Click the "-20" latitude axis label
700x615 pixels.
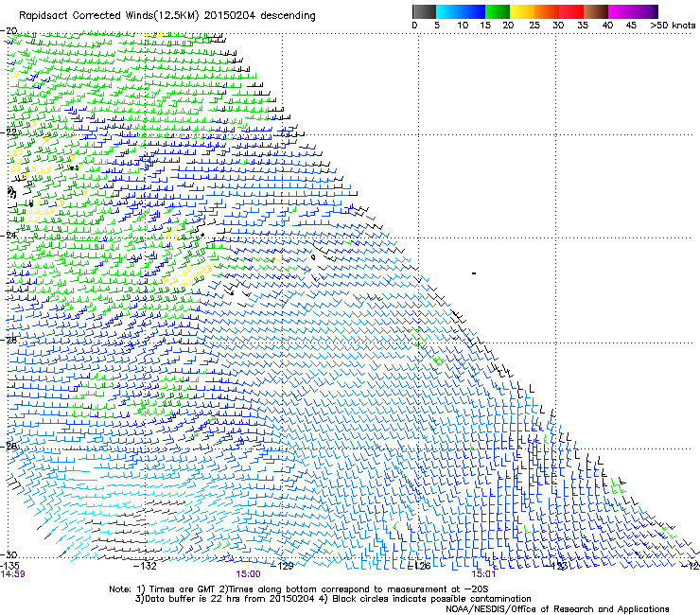tap(9, 31)
